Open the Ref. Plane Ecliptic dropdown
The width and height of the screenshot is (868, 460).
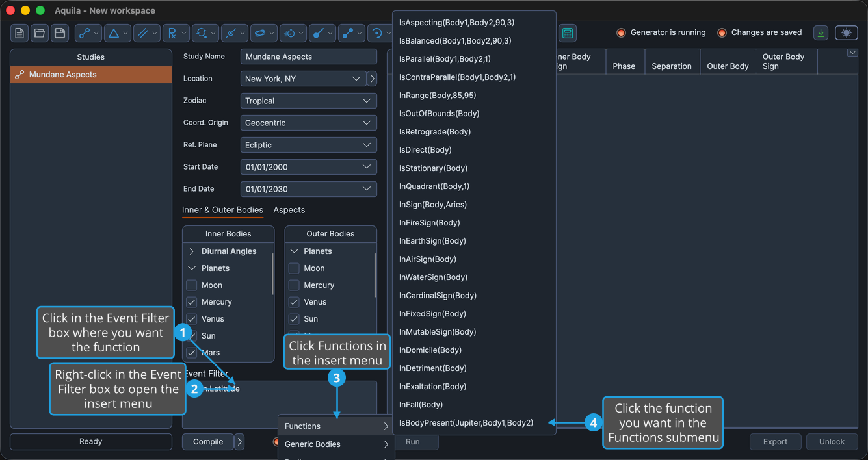point(309,145)
